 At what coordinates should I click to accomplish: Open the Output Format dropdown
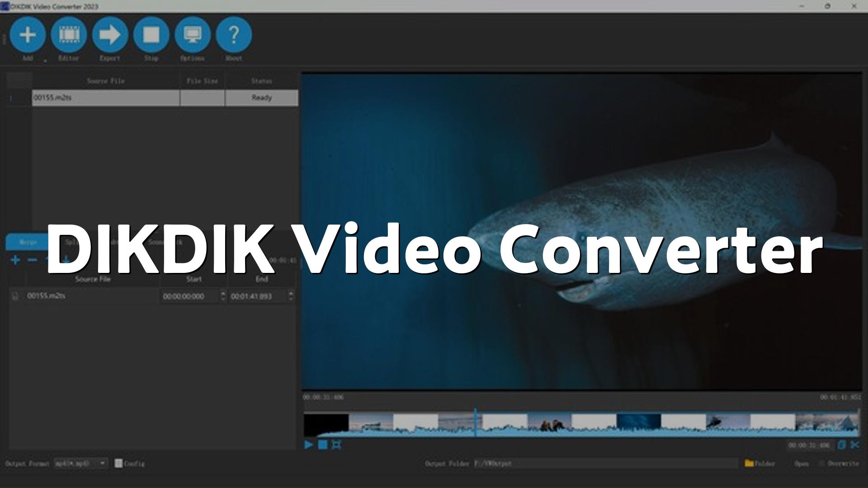(x=81, y=463)
